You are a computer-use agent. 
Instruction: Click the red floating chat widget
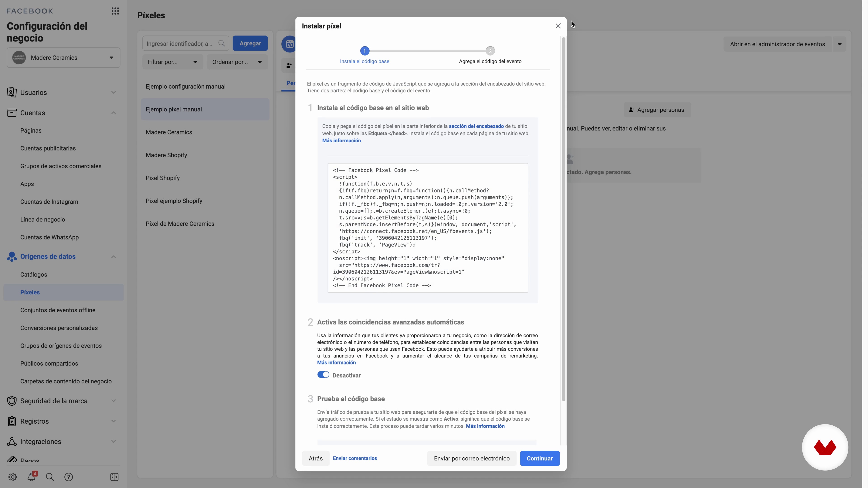[825, 447]
